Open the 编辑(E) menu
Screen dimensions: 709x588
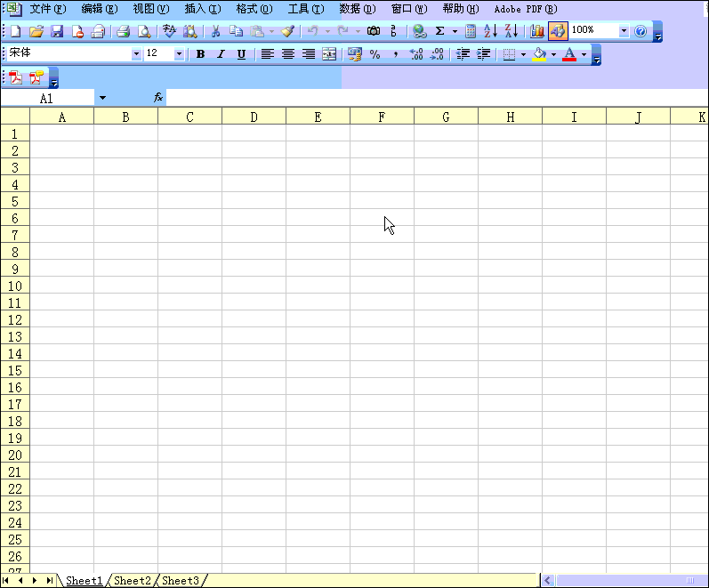coord(100,9)
